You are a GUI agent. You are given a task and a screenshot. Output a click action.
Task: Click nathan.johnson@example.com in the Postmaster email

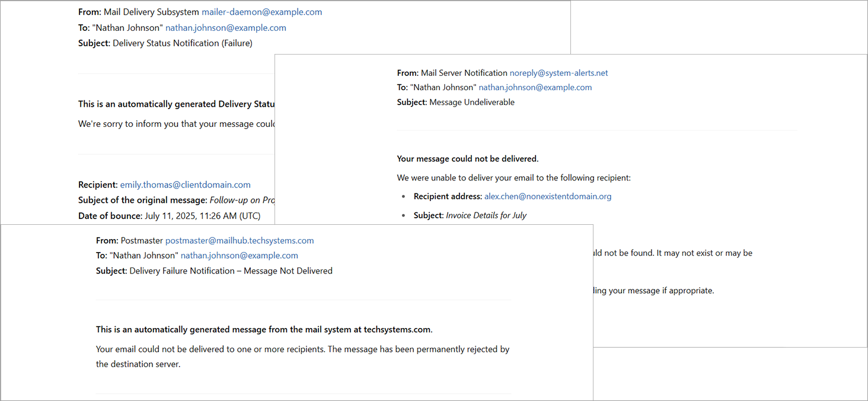[x=240, y=256]
